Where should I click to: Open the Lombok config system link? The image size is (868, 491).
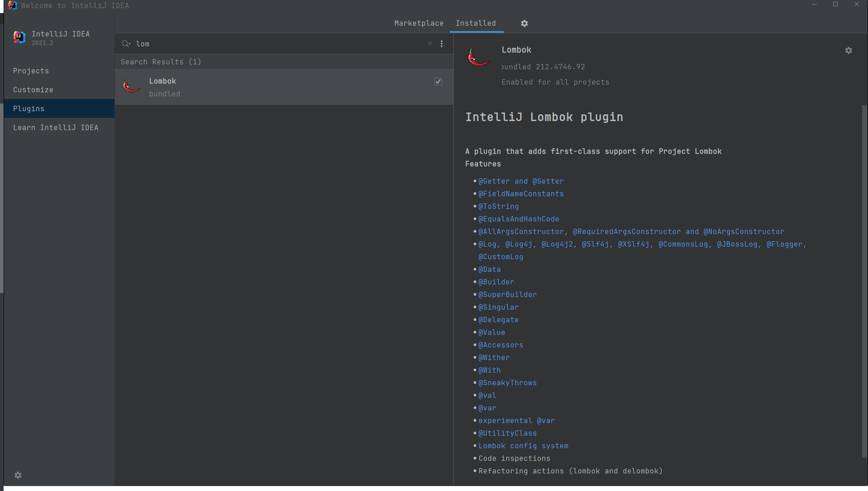[523, 446]
